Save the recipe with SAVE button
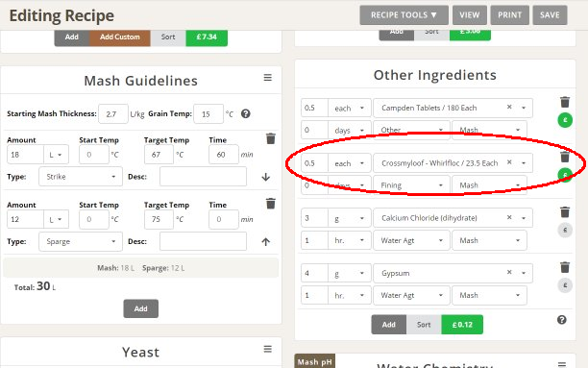Image resolution: width=588 pixels, height=368 pixels. (x=550, y=15)
